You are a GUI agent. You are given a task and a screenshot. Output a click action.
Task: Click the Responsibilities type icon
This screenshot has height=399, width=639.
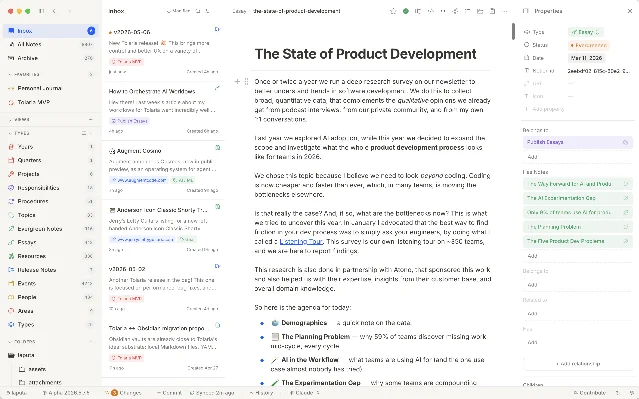coord(11,188)
